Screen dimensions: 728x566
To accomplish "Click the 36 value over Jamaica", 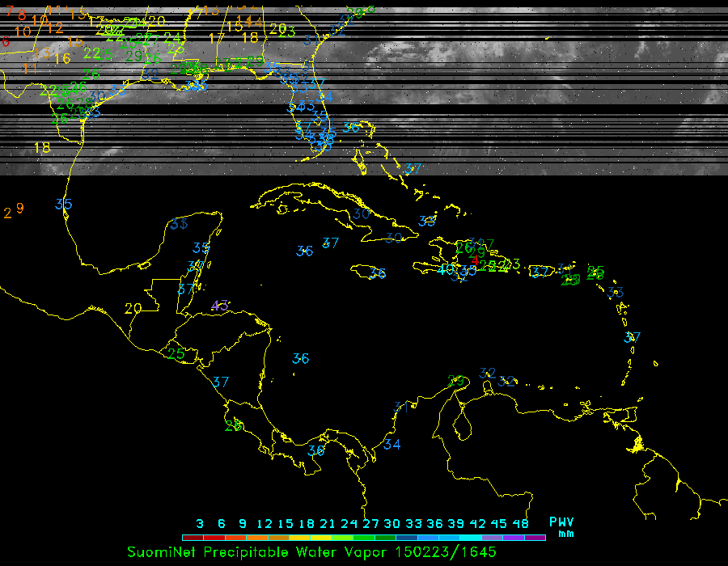I will (377, 273).
